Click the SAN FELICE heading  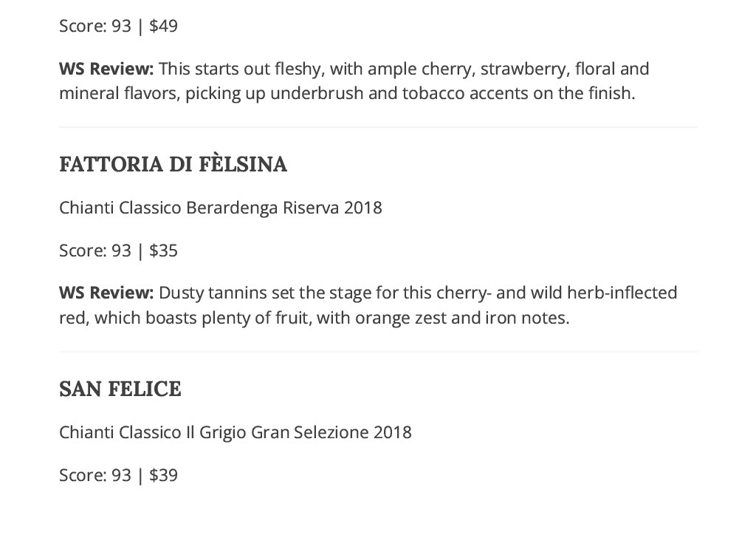tap(120, 389)
